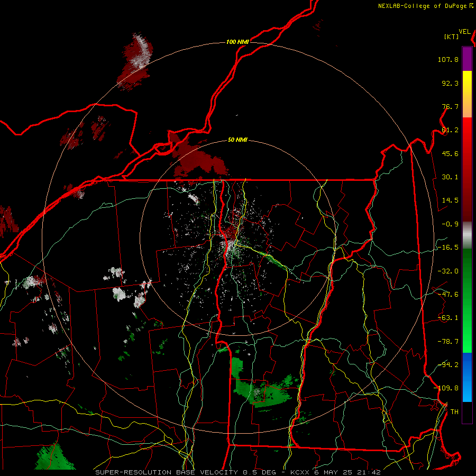This screenshot has width=476, height=476.
Task: Click the -47.6 velocity scale value
Action: point(448,295)
